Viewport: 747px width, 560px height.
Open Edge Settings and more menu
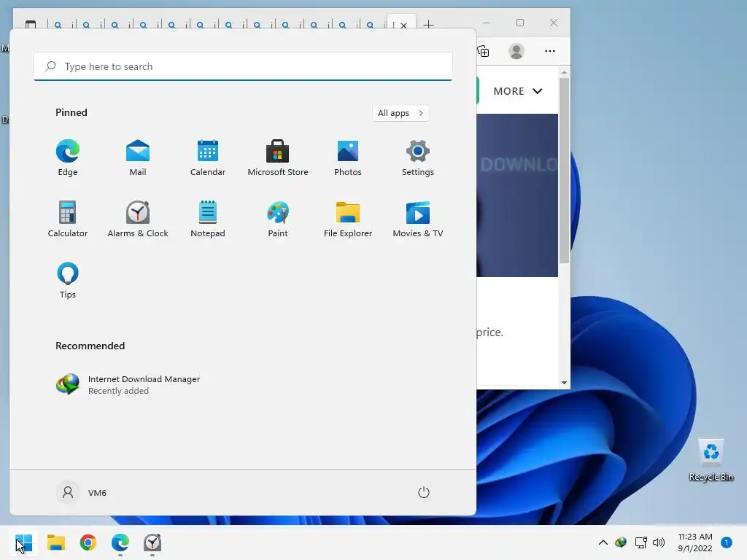tap(550, 51)
